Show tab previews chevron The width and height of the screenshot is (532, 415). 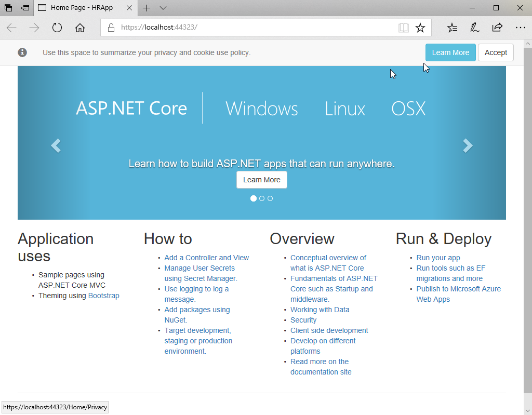click(x=163, y=8)
